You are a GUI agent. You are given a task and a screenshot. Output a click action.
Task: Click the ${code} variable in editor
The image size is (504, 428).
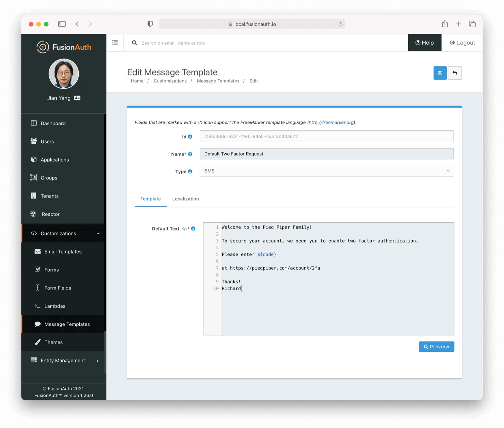[266, 254]
